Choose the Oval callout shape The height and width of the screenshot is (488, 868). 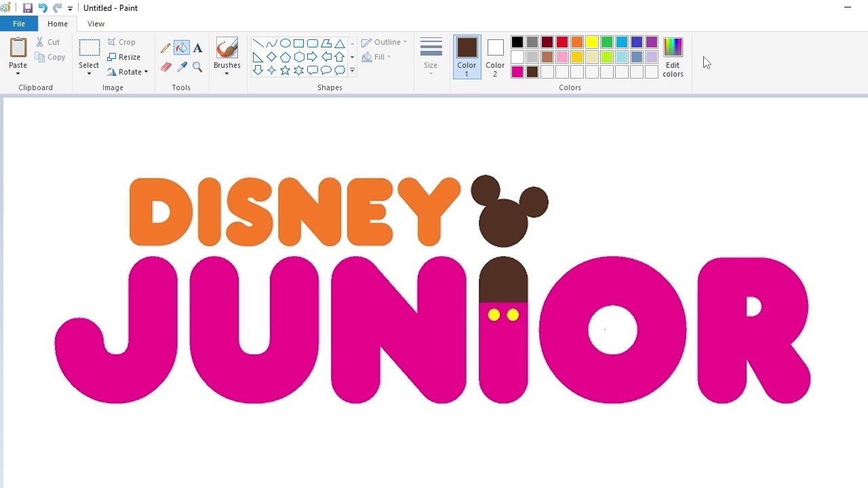(326, 70)
